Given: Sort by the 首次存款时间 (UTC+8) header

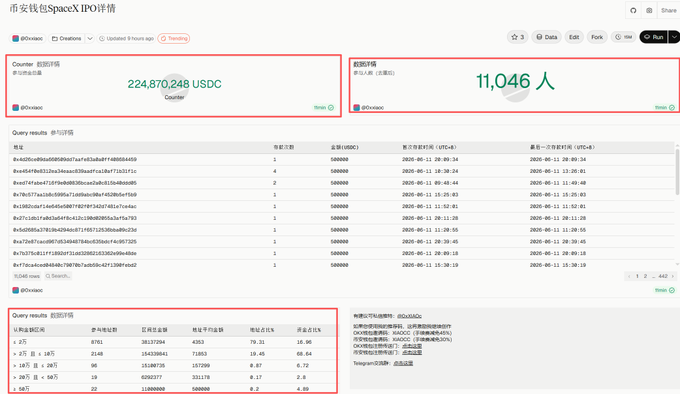Looking at the screenshot, I should (429, 147).
